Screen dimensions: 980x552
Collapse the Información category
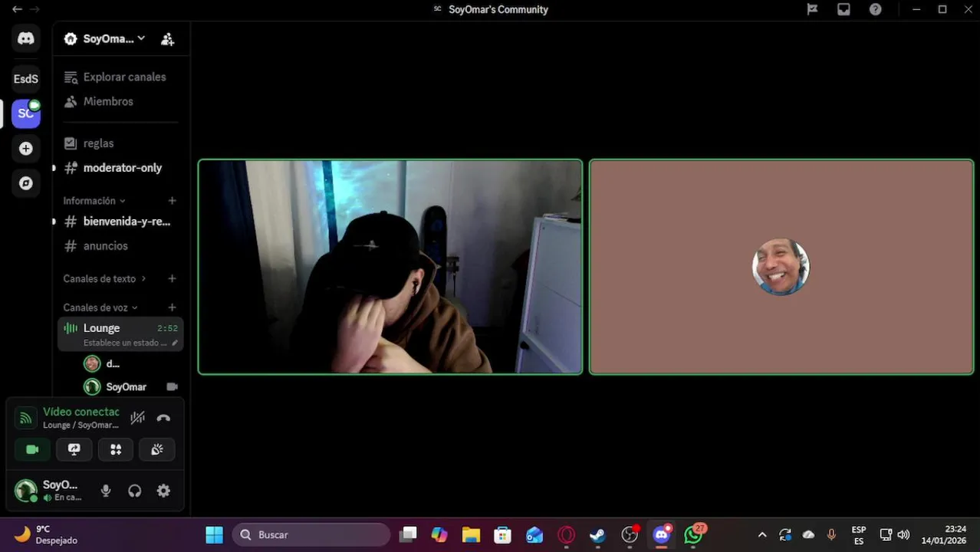[94, 201]
